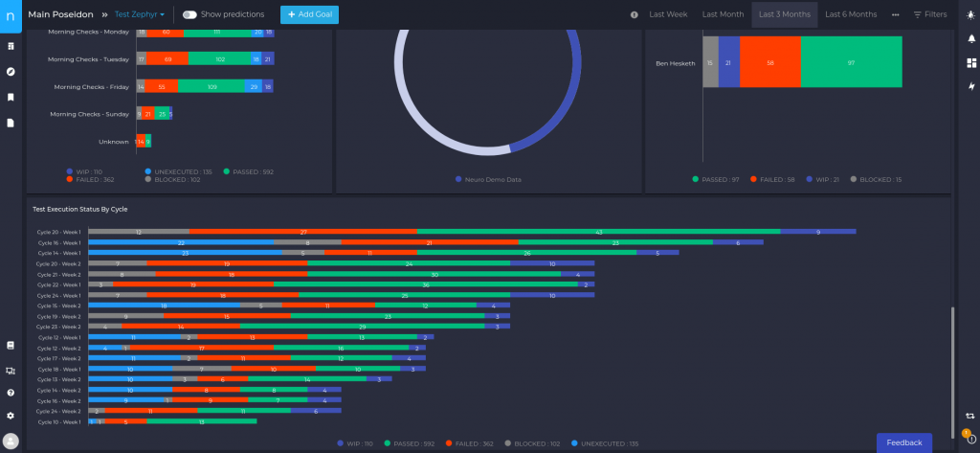Click the dashboard vertical scrollbar thumb

[x=952, y=373]
